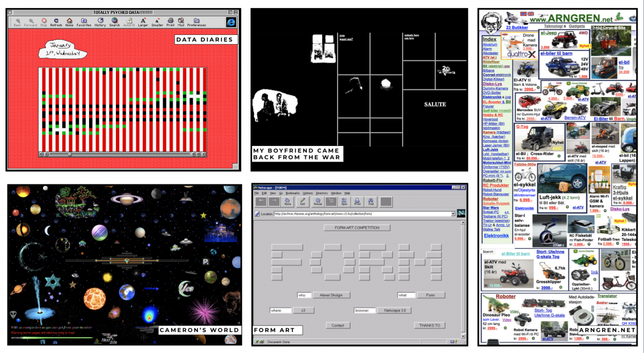This screenshot has width=644, height=353.
Task: Click the Contact button in Form Art
Action: tap(338, 325)
